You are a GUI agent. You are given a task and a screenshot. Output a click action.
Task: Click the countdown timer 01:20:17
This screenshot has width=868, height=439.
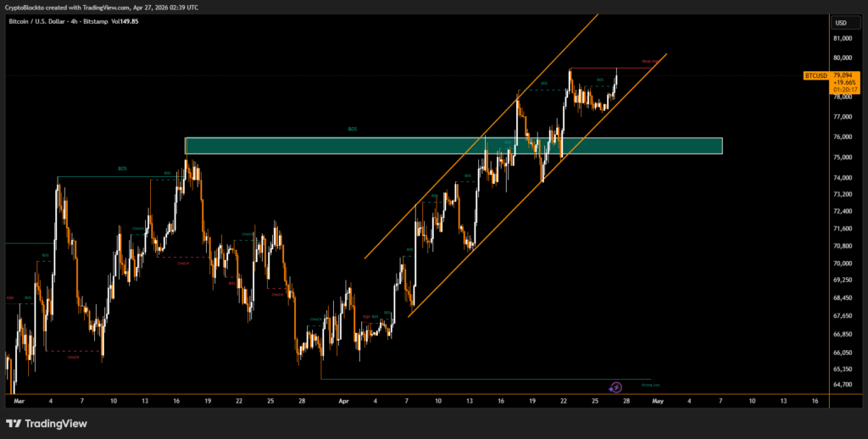pyautogui.click(x=845, y=89)
